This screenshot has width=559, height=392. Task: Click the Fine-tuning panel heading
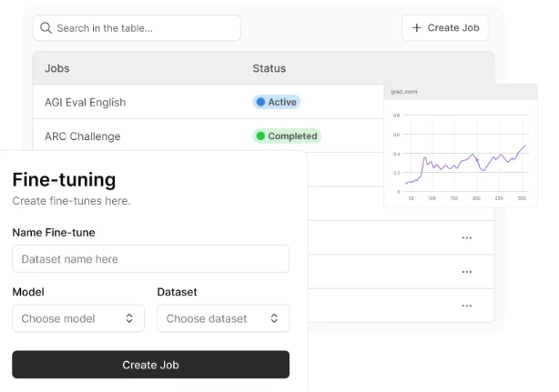coord(64,179)
